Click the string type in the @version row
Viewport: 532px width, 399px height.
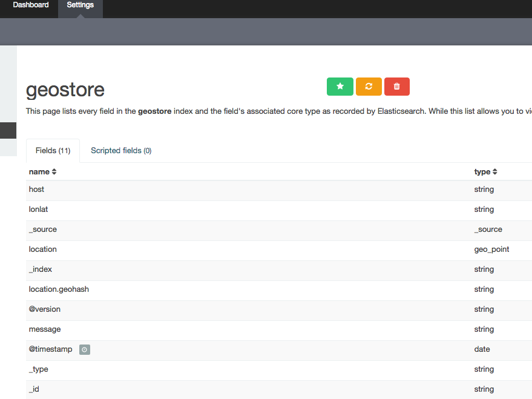484,309
